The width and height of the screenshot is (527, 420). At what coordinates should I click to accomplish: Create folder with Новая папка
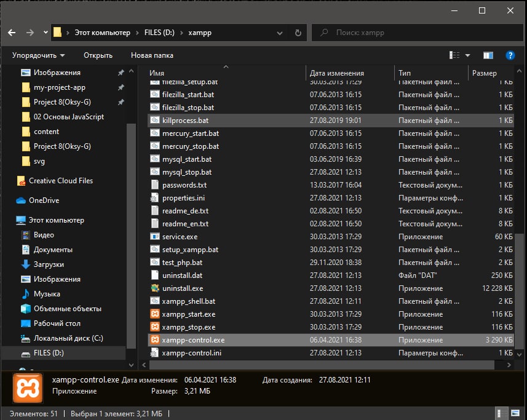pos(152,55)
